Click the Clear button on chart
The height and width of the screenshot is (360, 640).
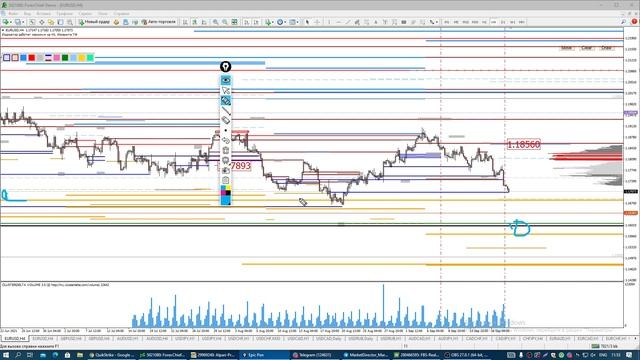587,48
